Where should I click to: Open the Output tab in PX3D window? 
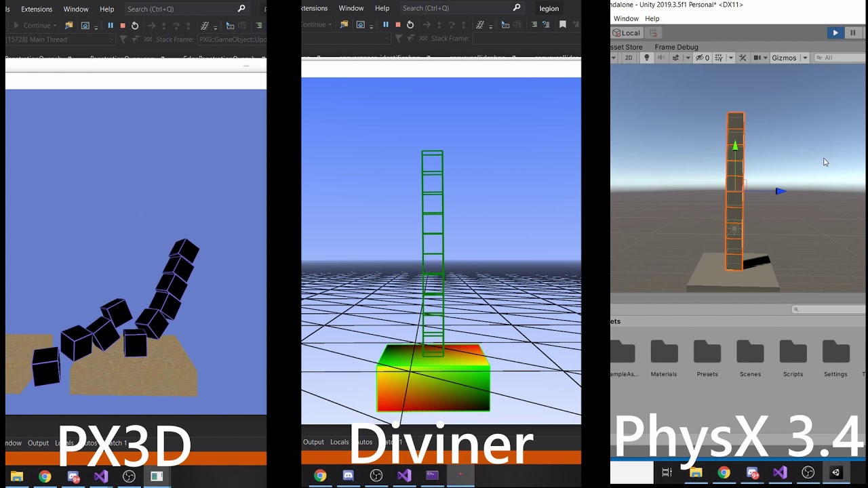(38, 443)
